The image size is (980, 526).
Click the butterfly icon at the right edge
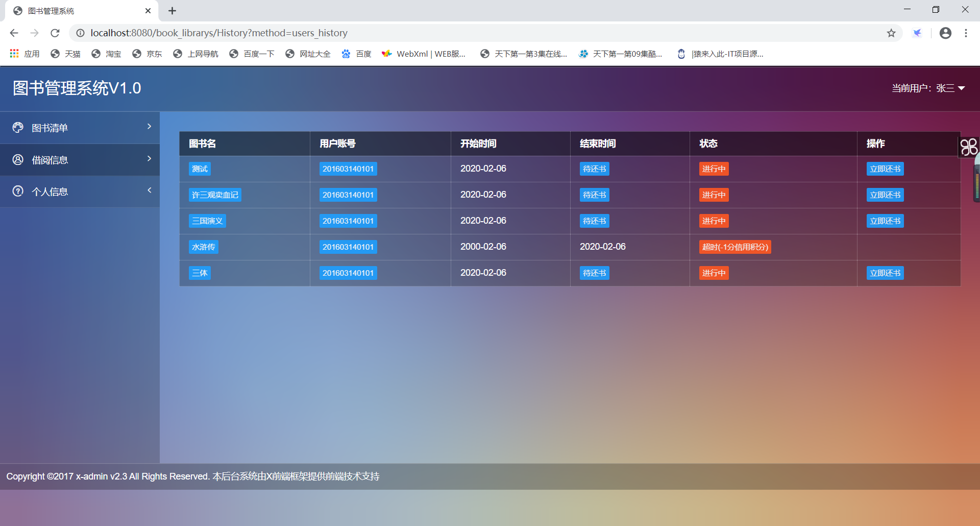969,147
